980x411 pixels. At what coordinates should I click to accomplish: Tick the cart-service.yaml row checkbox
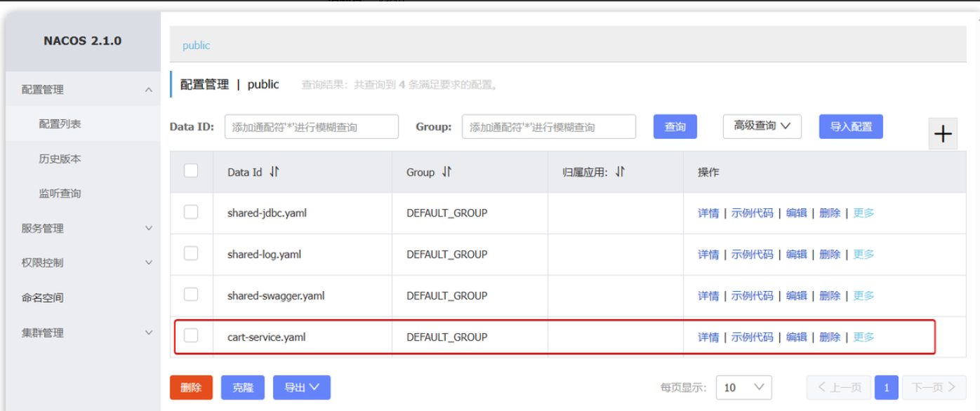(191, 336)
